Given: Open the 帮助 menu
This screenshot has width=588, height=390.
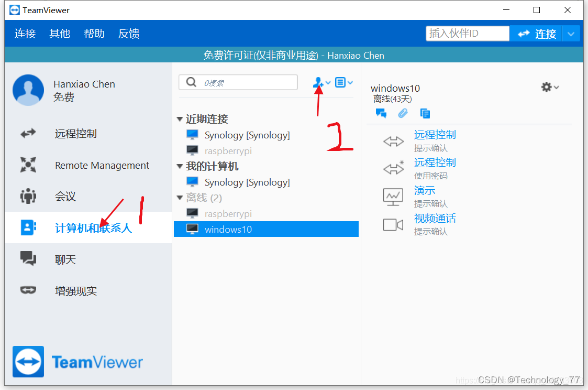Looking at the screenshot, I should coord(94,34).
